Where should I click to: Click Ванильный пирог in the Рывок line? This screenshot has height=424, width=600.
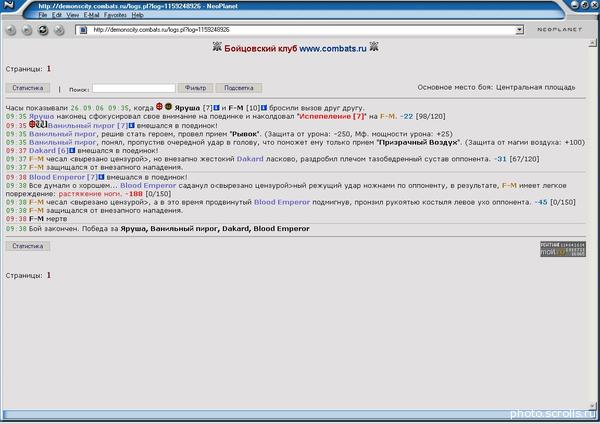tap(62, 134)
